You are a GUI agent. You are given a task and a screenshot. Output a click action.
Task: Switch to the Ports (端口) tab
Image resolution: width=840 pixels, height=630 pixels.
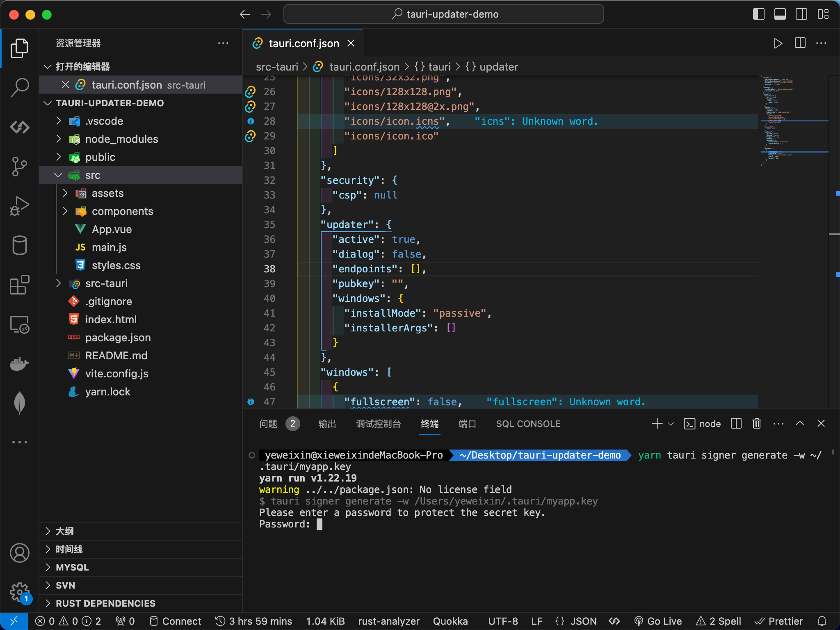(467, 424)
